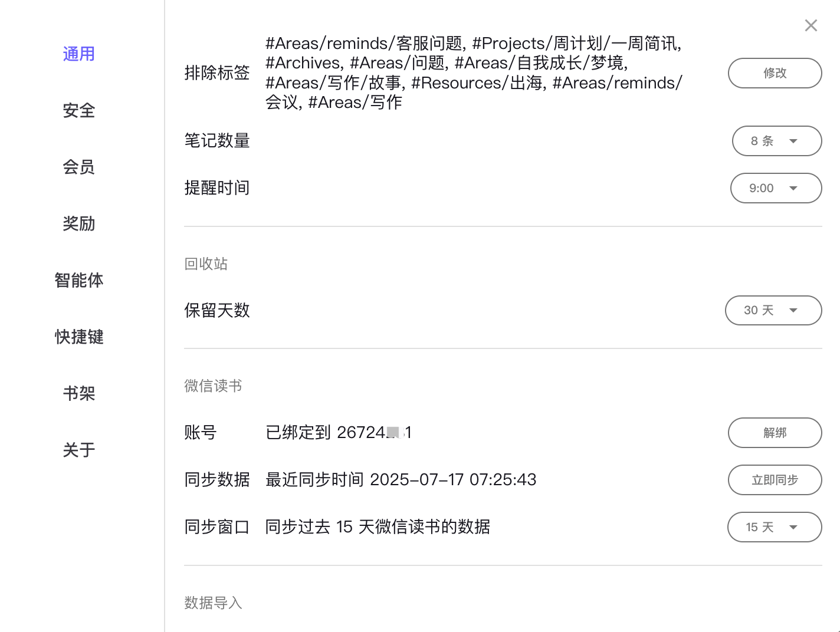
Task: Open the 会员 section in sidebar
Action: (79, 167)
